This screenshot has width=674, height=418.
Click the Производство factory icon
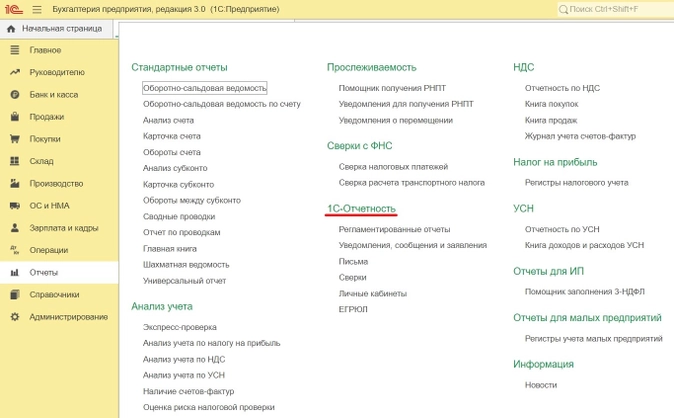point(15,183)
